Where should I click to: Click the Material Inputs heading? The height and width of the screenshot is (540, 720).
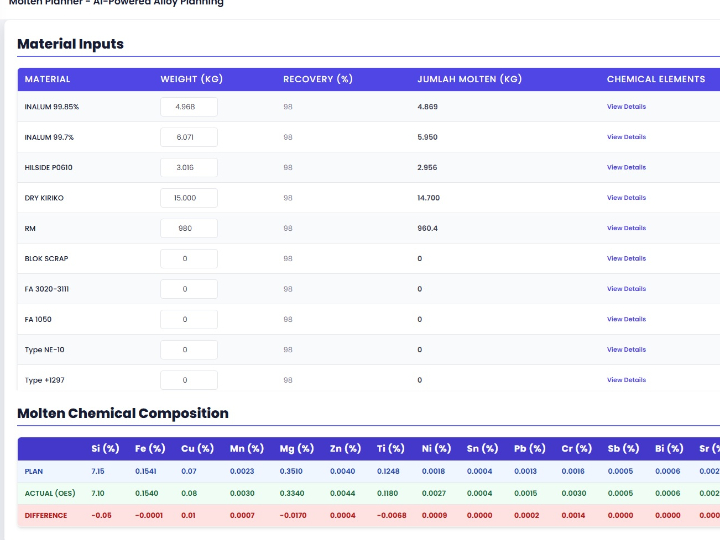70,44
